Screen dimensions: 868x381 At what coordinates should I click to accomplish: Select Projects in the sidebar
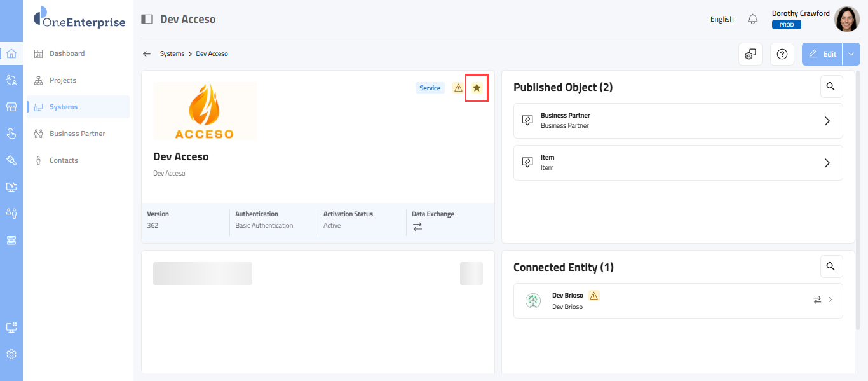(x=63, y=80)
